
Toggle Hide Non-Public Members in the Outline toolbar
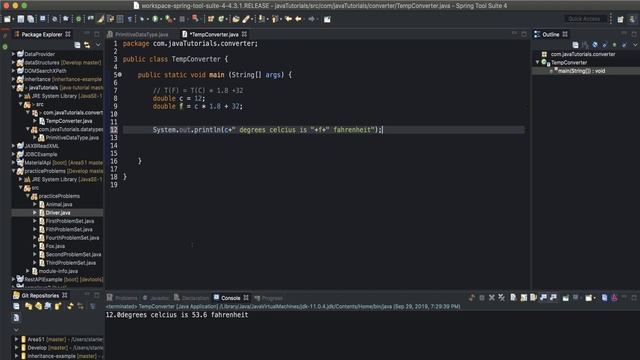click(x=615, y=45)
